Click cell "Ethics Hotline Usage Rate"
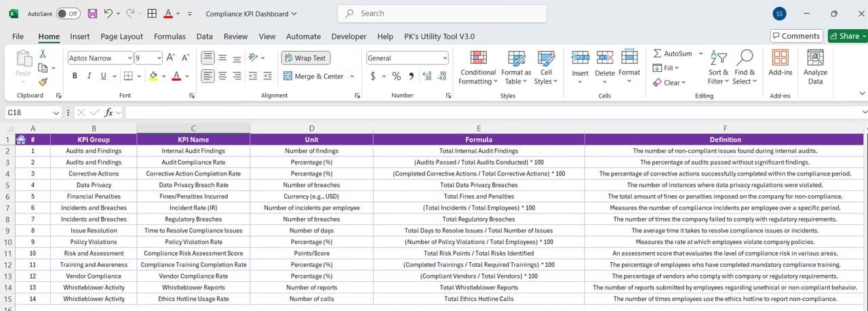The image size is (868, 311). [193, 299]
